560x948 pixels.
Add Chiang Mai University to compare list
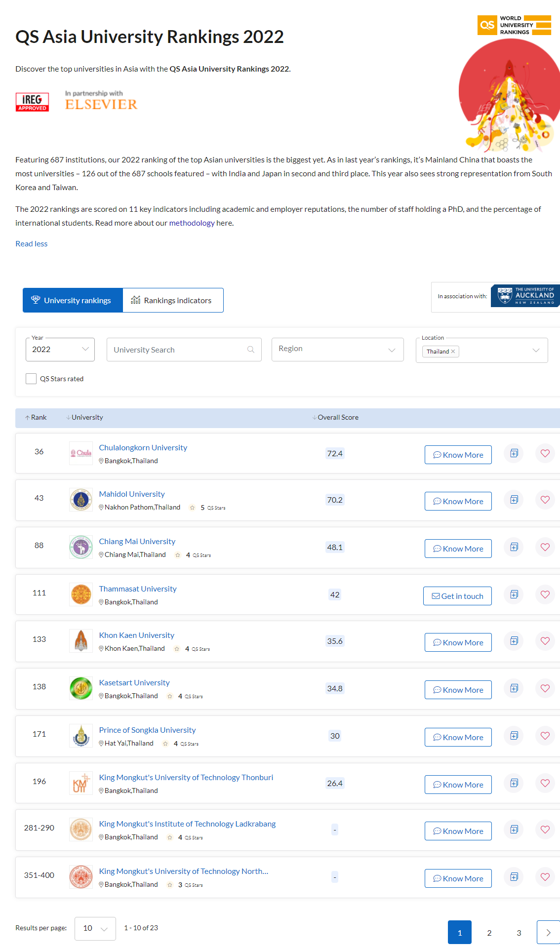514,547
